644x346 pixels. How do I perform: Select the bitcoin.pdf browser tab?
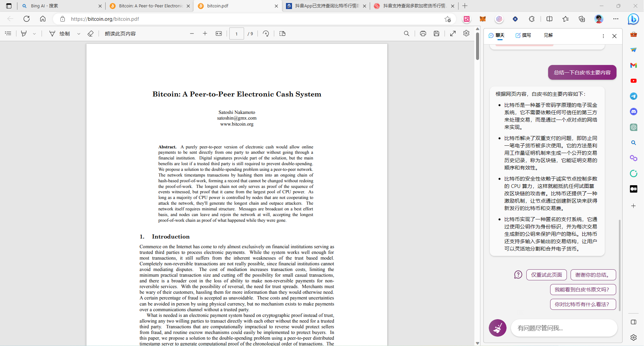[x=238, y=6]
